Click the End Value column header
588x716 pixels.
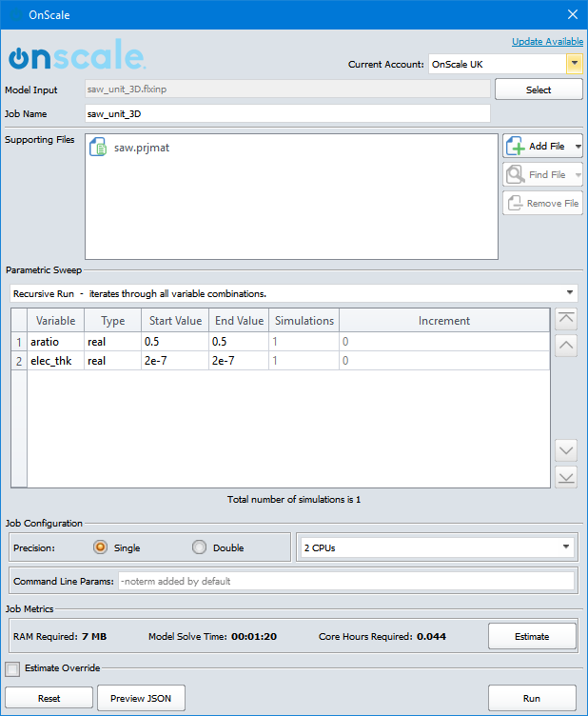[239, 321]
